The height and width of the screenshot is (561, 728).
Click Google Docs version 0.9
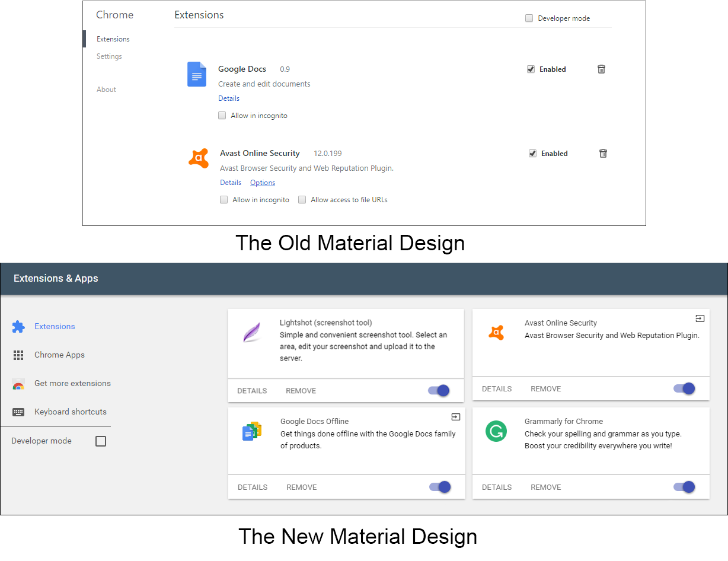[285, 69]
